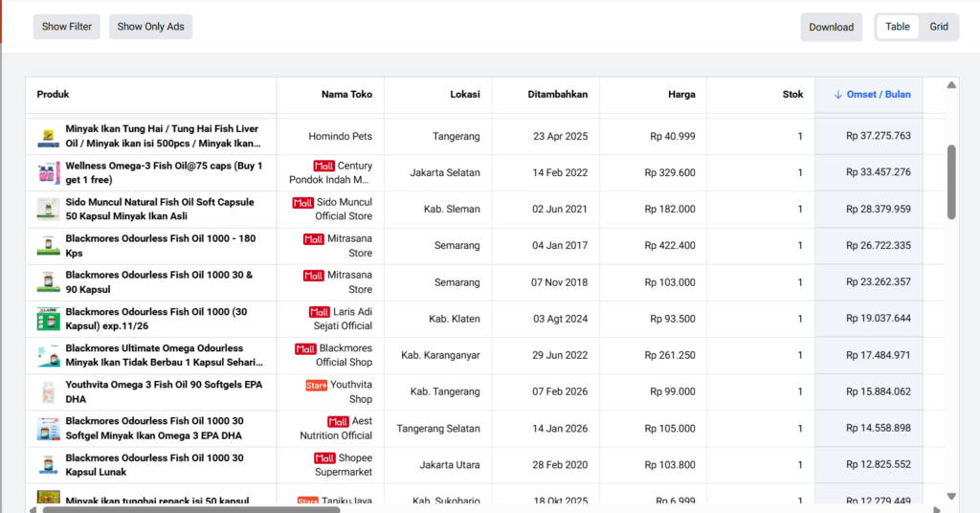This screenshot has height=513, width=980.
Task: Select price Rp 329.600
Action: [670, 172]
